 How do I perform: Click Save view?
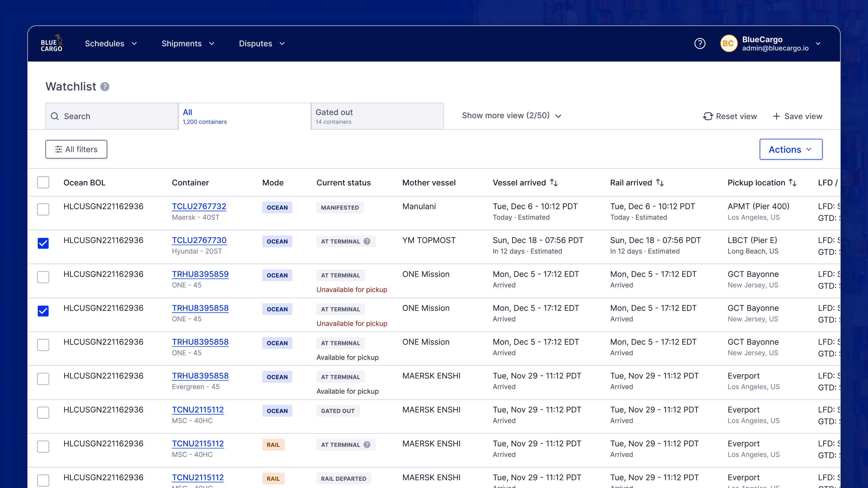click(797, 116)
